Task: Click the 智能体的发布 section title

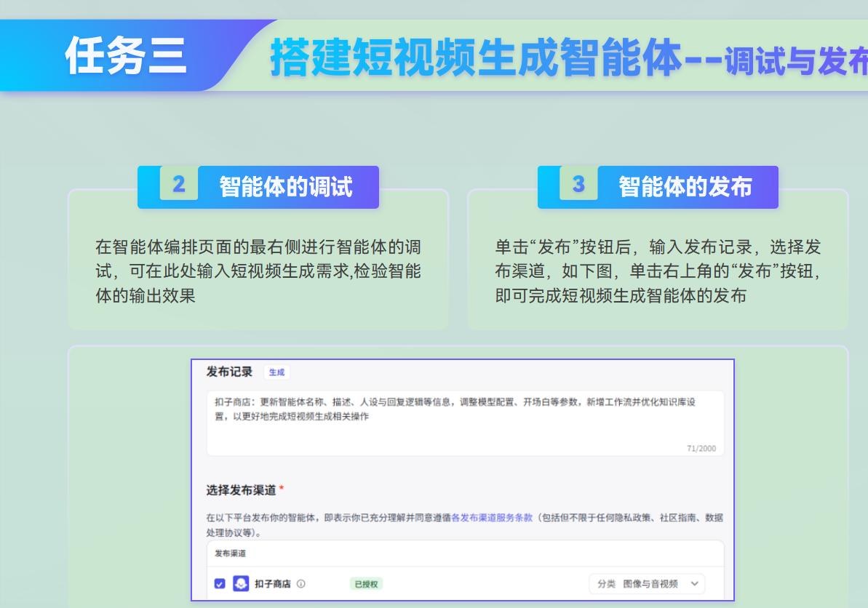Action: click(685, 187)
